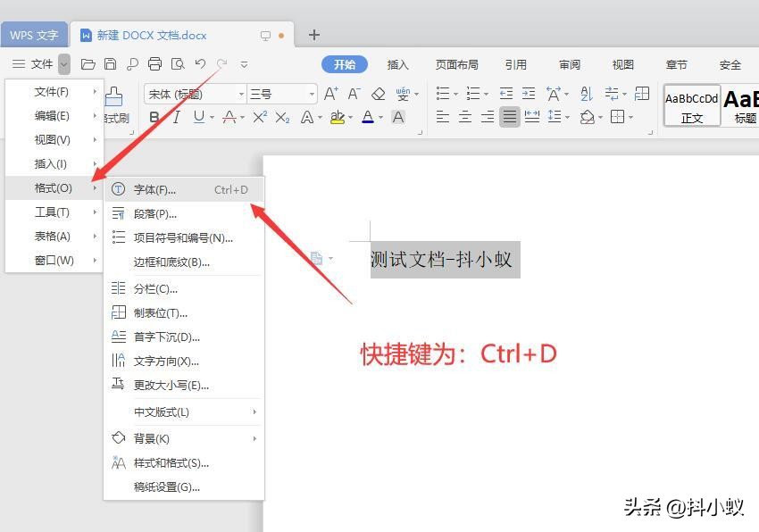Click the Sort (排序) A-Z icon
This screenshot has height=532, width=759.
[x=586, y=93]
